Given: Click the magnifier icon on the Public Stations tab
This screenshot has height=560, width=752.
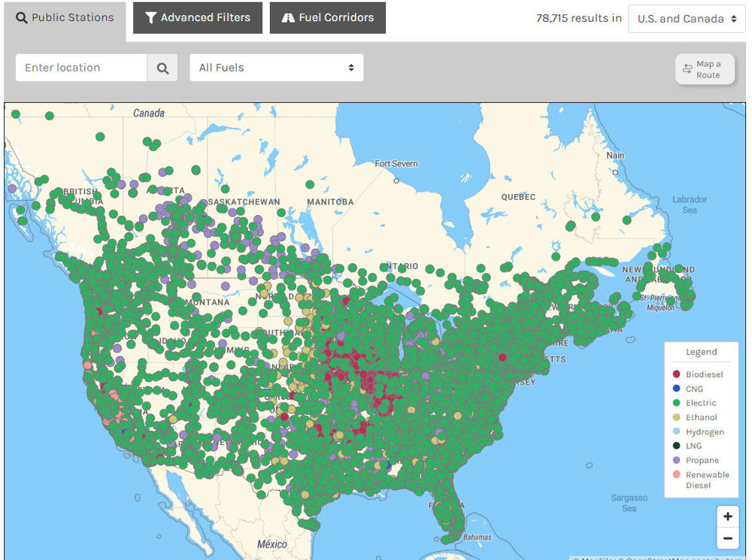Looking at the screenshot, I should coord(22,17).
